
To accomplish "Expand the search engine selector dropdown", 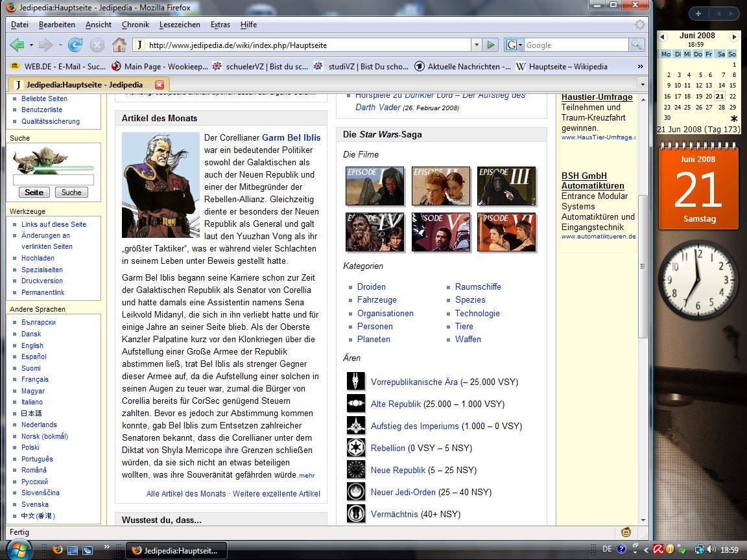I will tap(515, 45).
